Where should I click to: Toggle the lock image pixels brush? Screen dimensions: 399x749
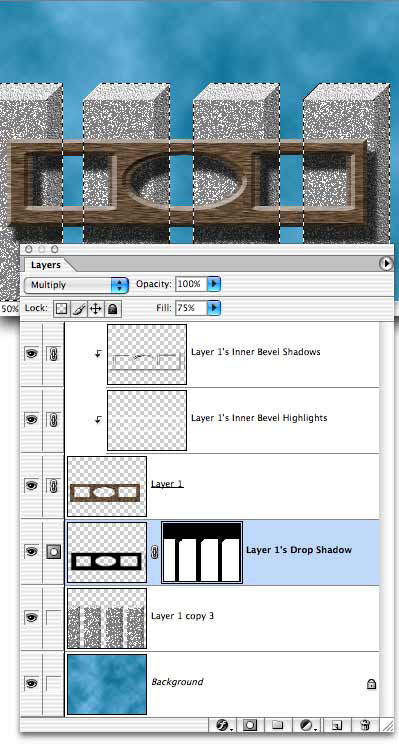[78, 309]
